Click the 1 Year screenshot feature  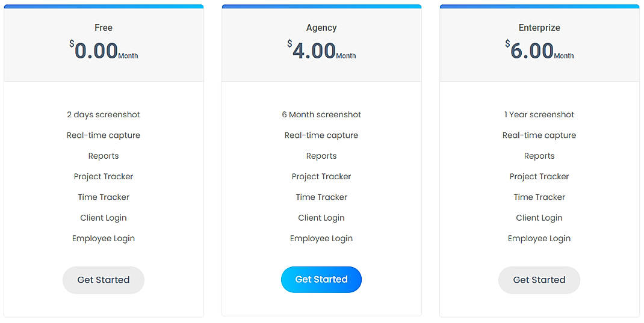click(539, 114)
